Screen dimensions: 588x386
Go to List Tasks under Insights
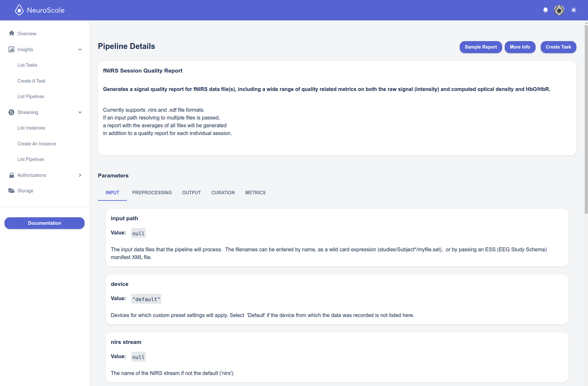tap(28, 65)
